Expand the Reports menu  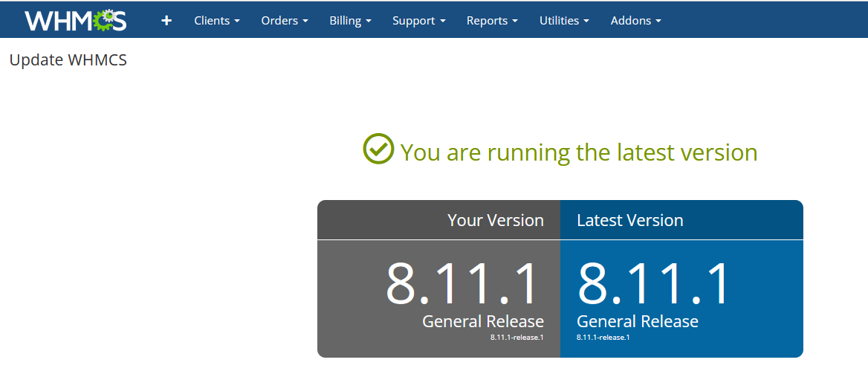[x=492, y=21]
